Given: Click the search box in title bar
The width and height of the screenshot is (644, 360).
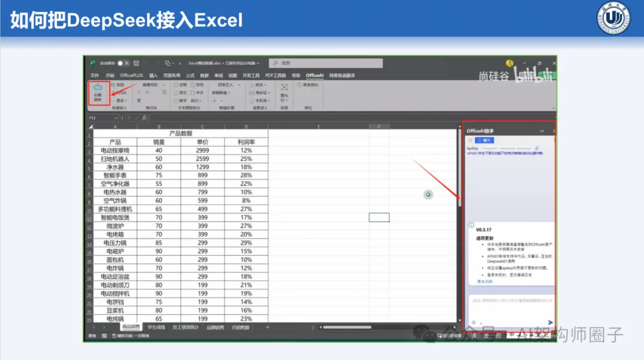Looking at the screenshot, I should (x=326, y=63).
